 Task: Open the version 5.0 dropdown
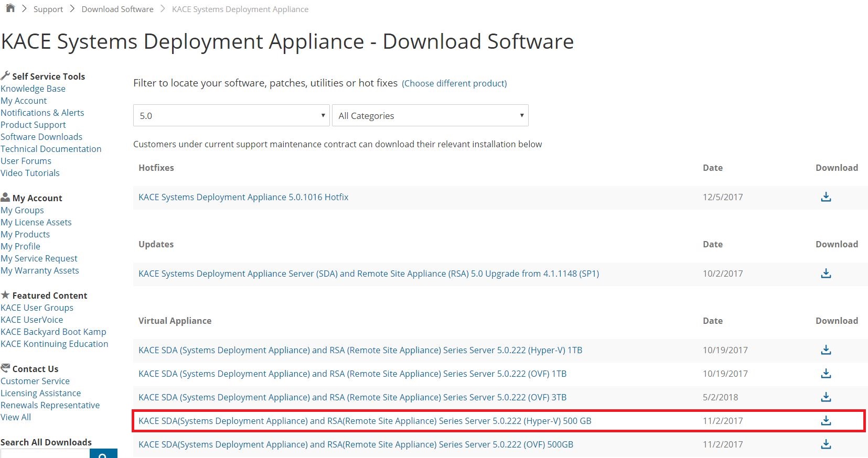click(x=231, y=115)
